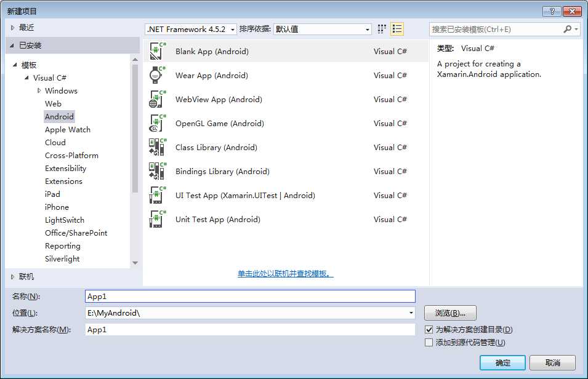Screen dimensions: 588x379
Task: Select Cloud category in tree
Action: [x=55, y=143]
